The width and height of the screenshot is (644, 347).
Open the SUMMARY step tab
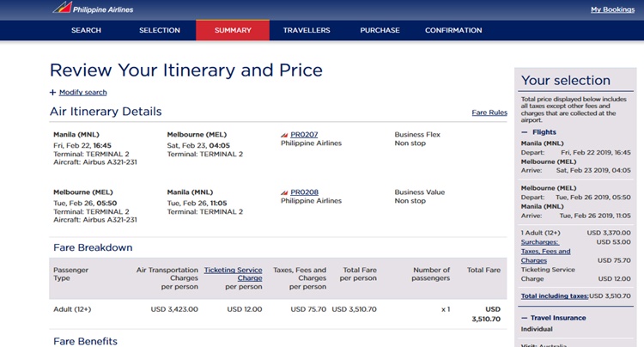point(233,30)
